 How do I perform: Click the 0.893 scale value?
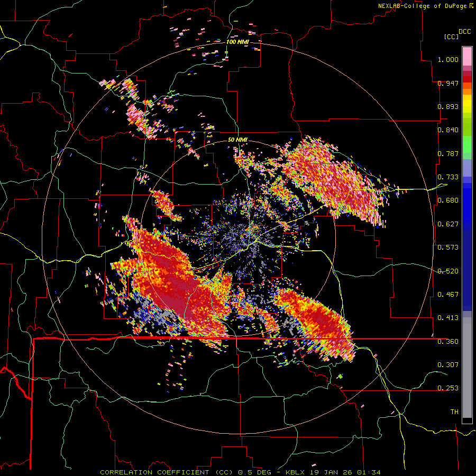(x=448, y=106)
